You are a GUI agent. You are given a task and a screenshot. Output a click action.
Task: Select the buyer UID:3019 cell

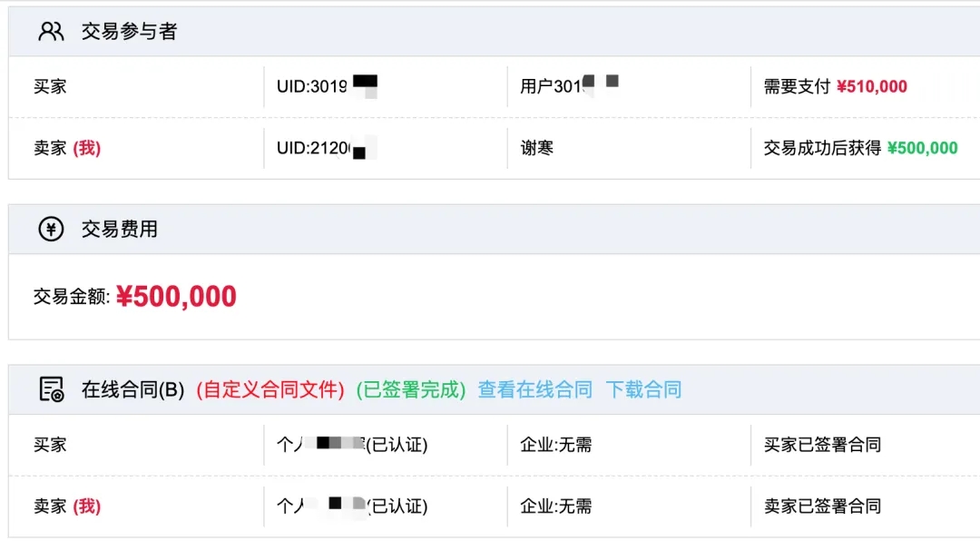click(x=327, y=87)
